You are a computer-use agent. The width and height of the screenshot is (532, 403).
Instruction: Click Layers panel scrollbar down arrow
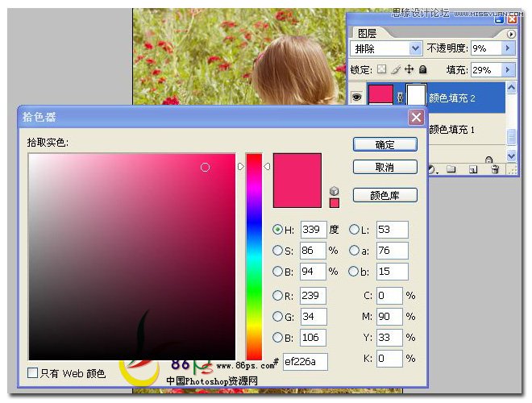click(x=511, y=156)
